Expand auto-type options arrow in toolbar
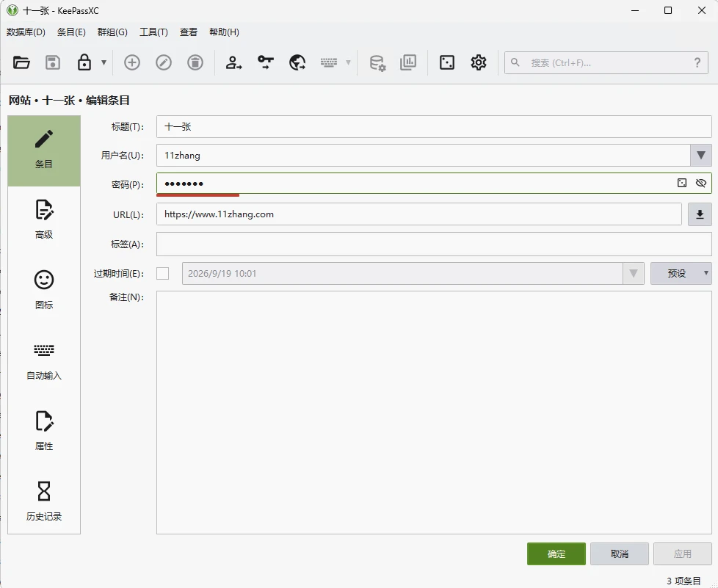Screen dimensions: 718x588 tap(348, 62)
